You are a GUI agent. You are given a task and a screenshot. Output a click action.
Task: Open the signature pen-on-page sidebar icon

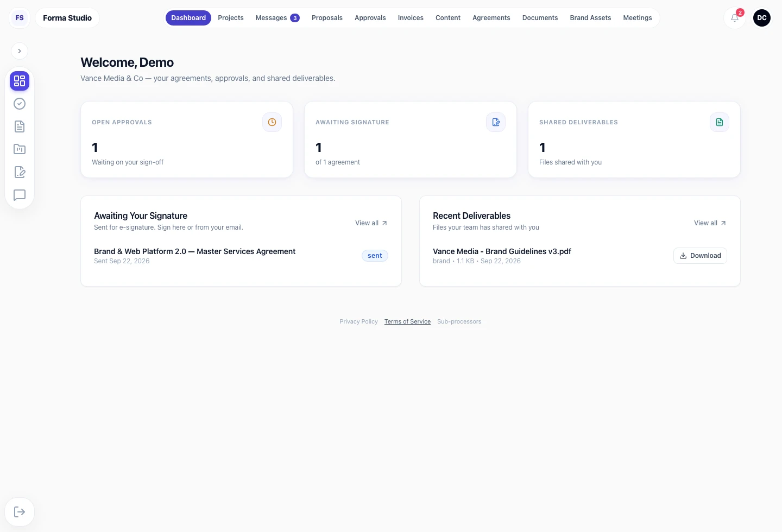(x=20, y=172)
